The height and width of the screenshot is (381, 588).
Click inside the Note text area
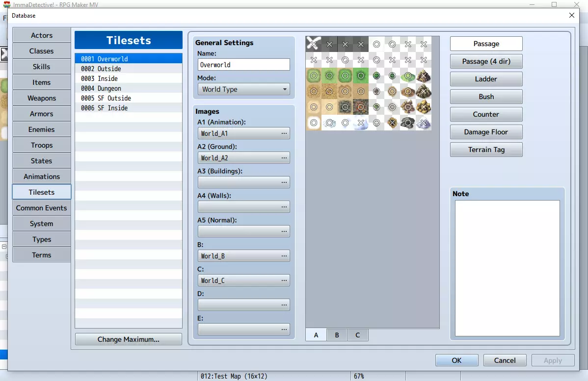click(x=508, y=268)
